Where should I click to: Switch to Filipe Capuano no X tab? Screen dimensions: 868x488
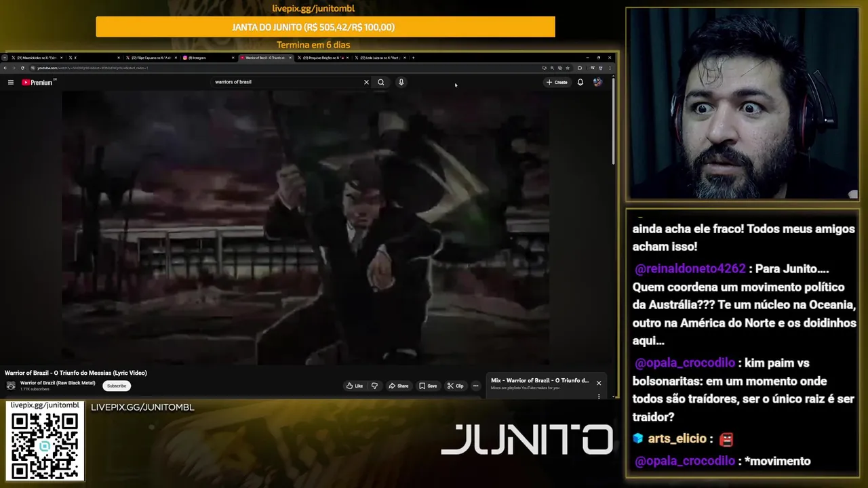[x=151, y=58]
